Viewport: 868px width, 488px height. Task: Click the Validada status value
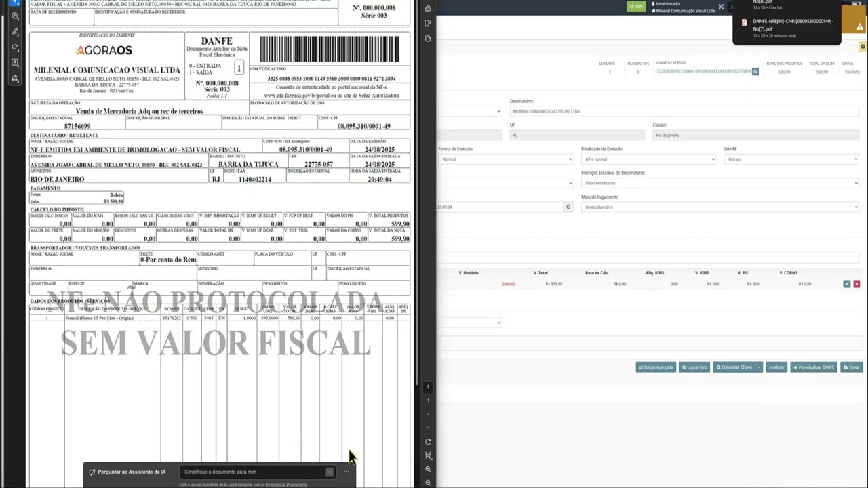click(852, 72)
